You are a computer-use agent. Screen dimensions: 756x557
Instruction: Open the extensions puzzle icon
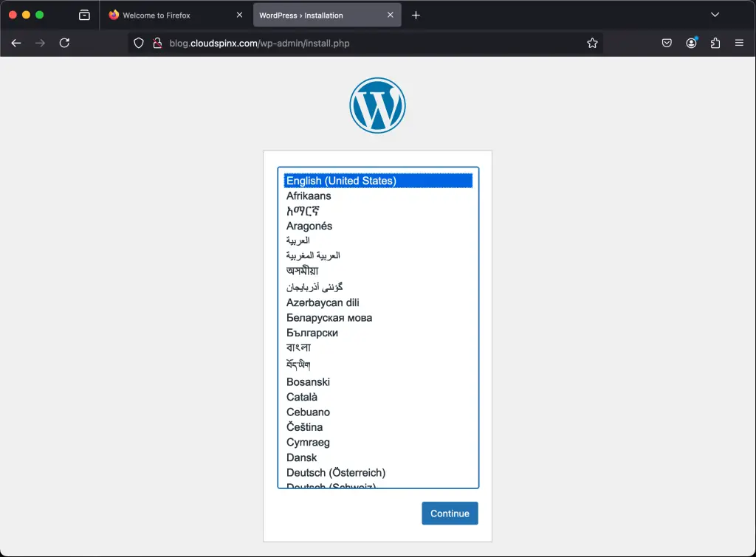pyautogui.click(x=715, y=43)
